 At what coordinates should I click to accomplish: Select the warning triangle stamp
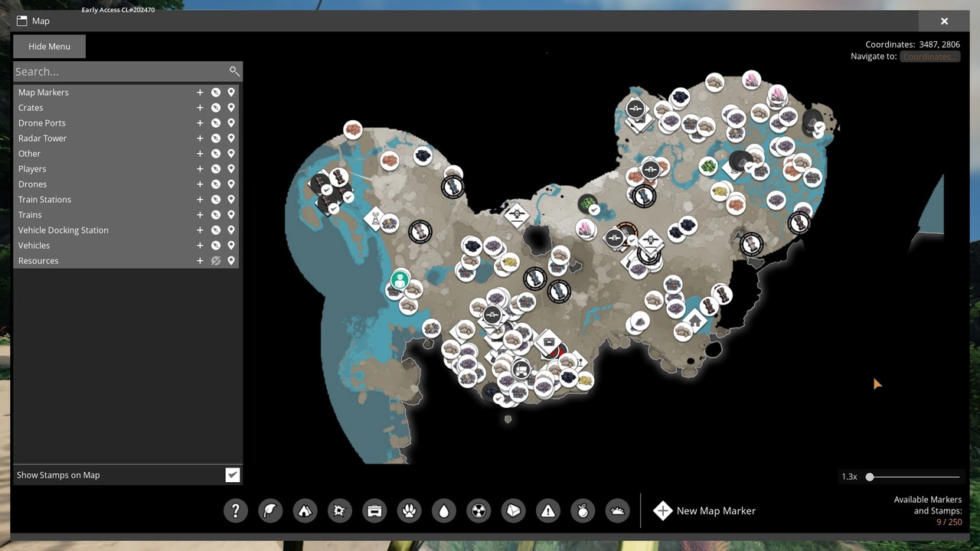click(548, 510)
